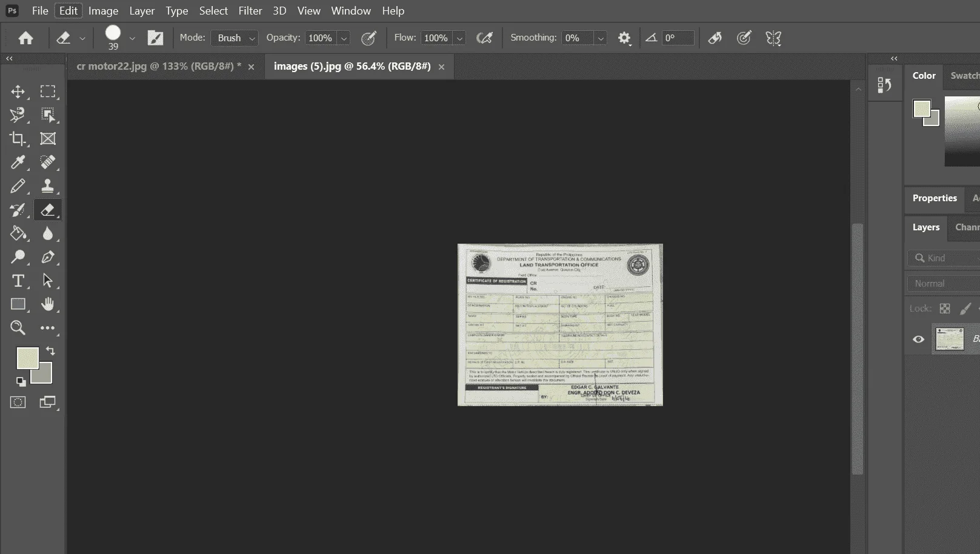
Task: Toggle Erase to History option
Action: pyautogui.click(x=715, y=38)
